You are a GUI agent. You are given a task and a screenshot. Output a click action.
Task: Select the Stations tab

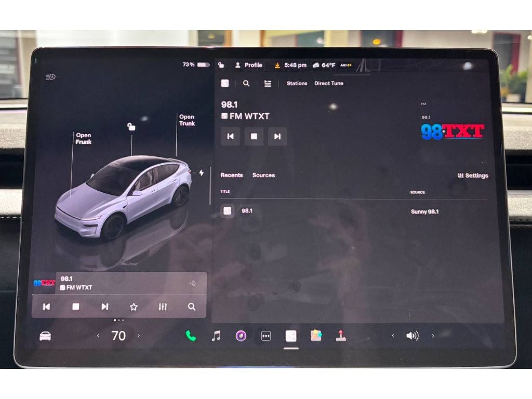(x=297, y=83)
